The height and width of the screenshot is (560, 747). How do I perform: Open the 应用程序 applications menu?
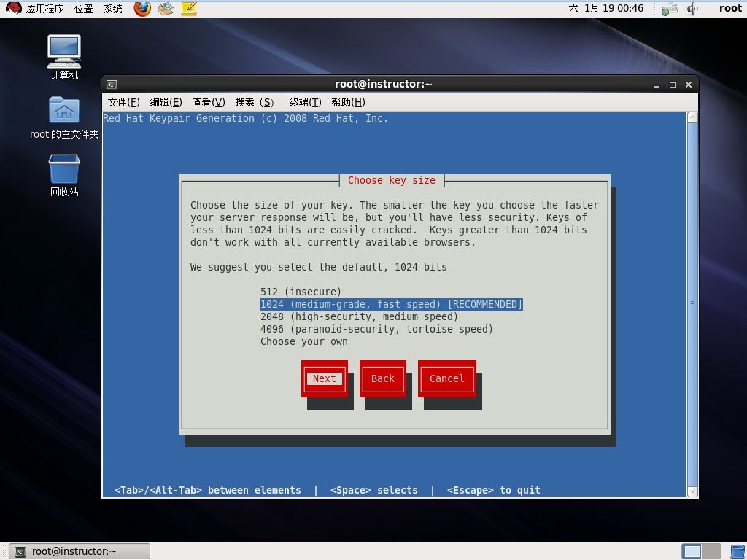pos(44,9)
